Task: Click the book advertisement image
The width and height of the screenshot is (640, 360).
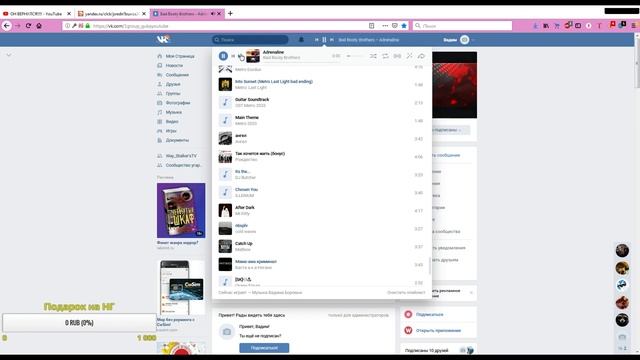Action: click(x=181, y=211)
